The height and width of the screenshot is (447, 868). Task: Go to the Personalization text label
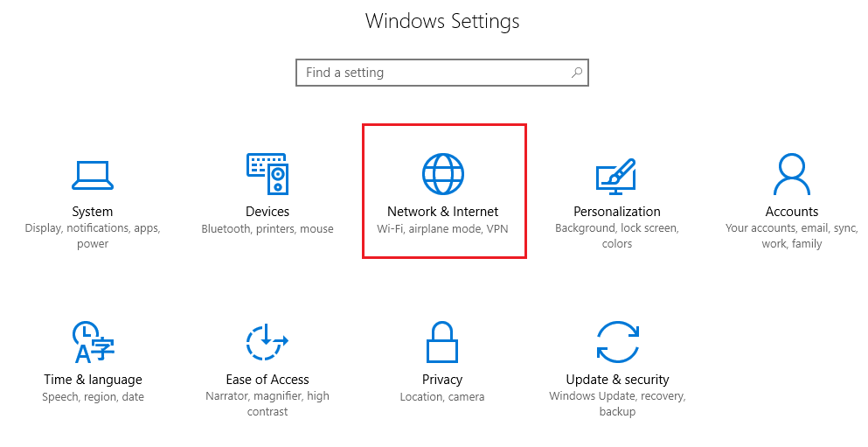pos(617,212)
